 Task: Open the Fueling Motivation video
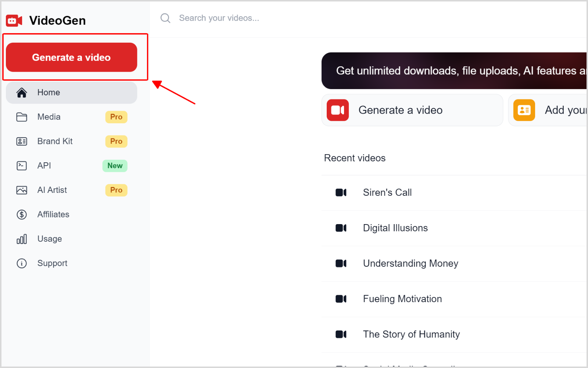click(x=454, y=299)
